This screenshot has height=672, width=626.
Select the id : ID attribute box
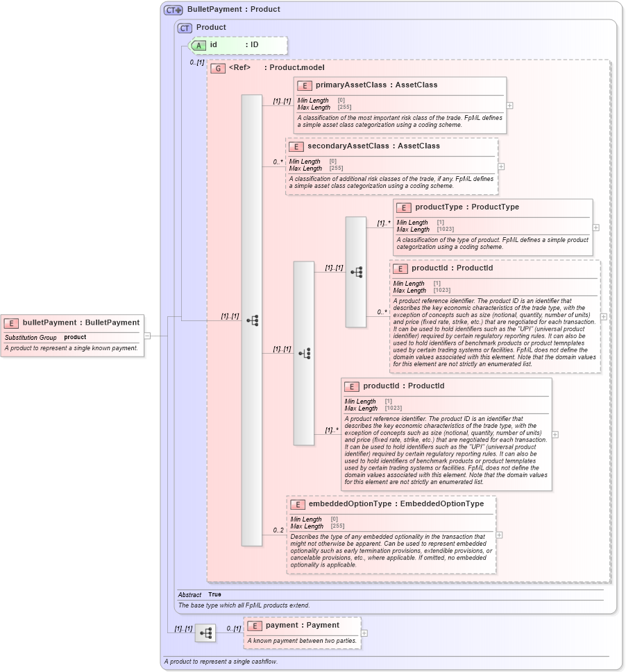239,45
